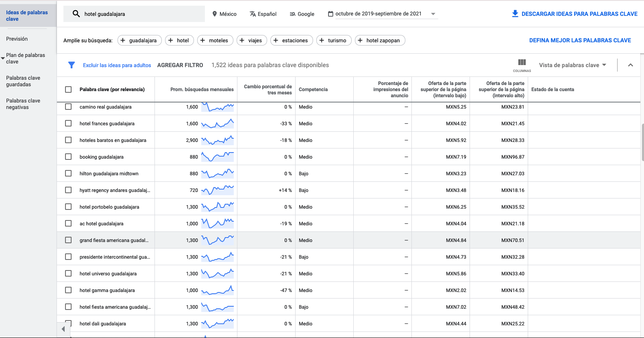Click the search magnifier icon
The image size is (644, 338).
coord(76,14)
